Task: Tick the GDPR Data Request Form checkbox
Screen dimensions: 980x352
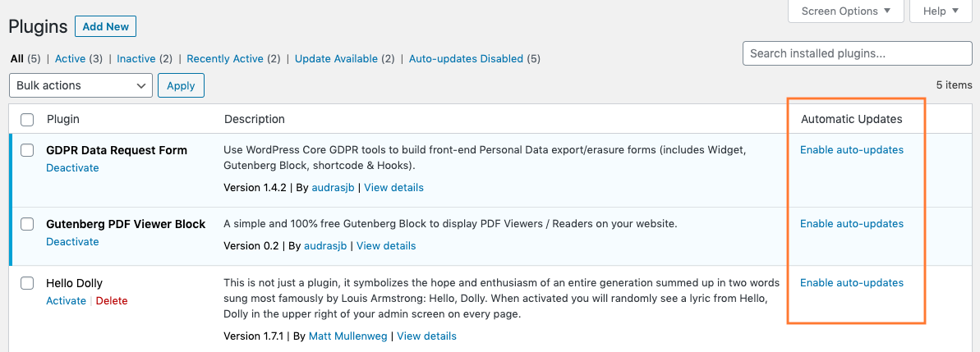Action: click(27, 150)
